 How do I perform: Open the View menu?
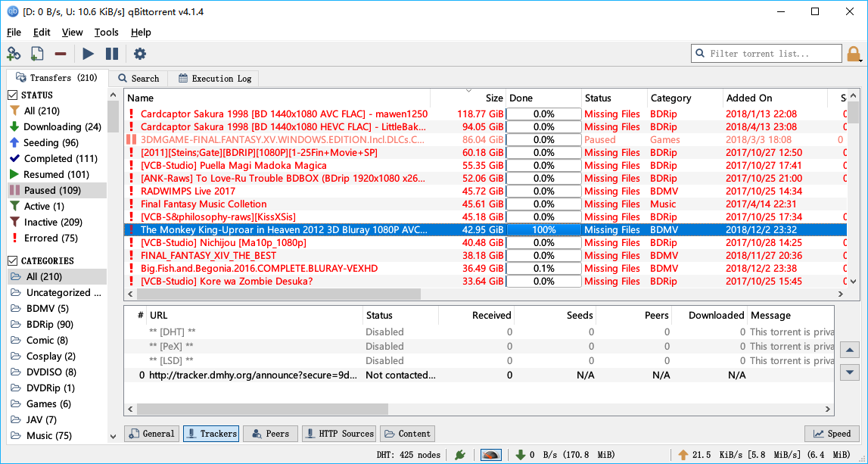(72, 32)
